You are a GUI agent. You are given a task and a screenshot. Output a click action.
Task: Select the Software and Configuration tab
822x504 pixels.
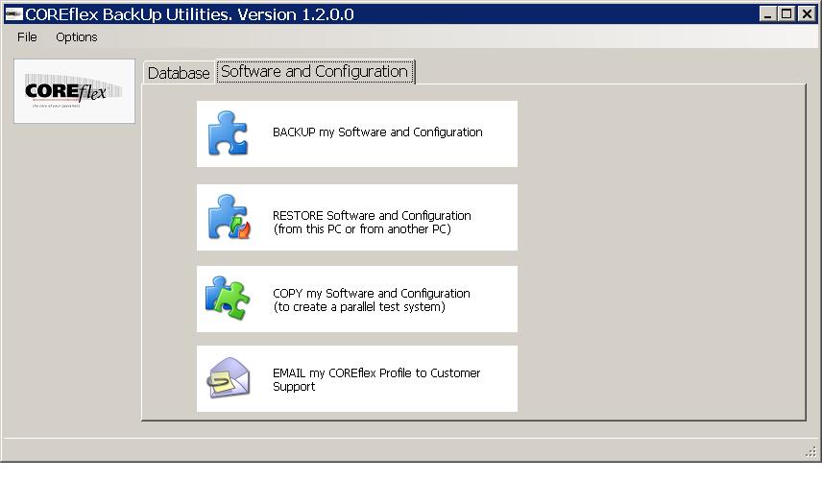tap(315, 71)
